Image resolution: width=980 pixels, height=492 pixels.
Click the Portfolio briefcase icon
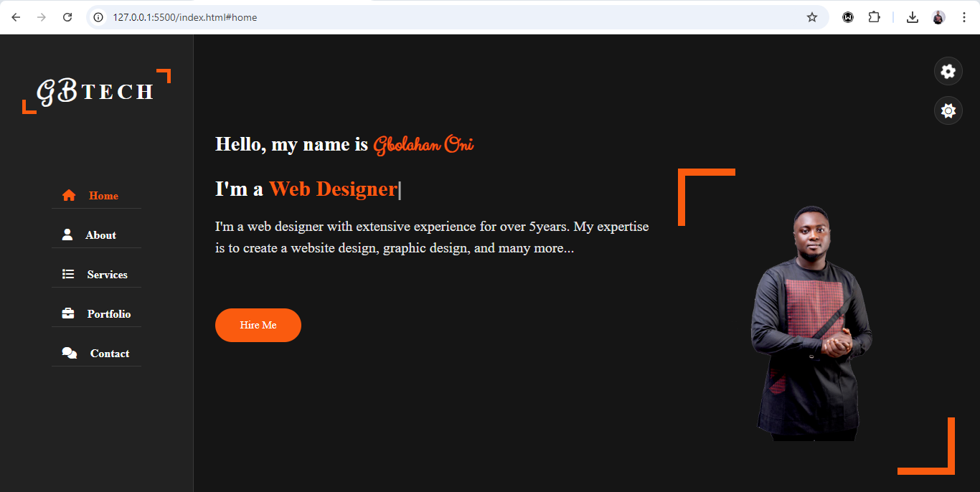click(68, 313)
